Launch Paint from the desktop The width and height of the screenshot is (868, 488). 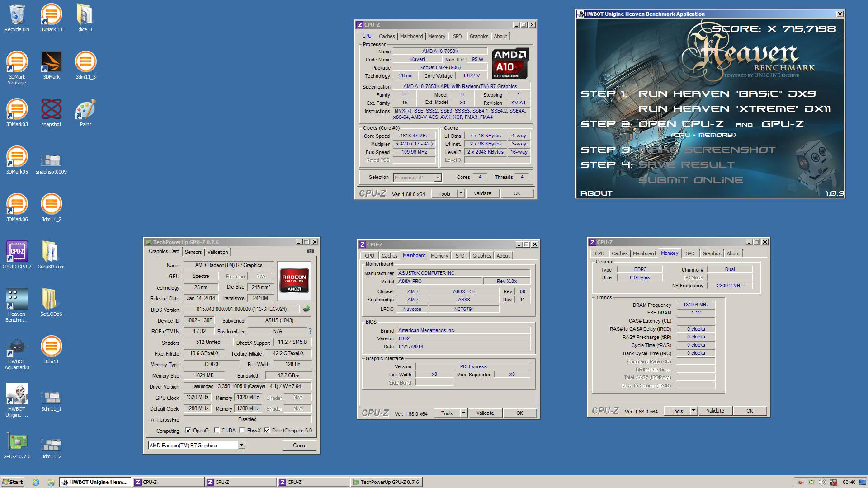tap(85, 113)
